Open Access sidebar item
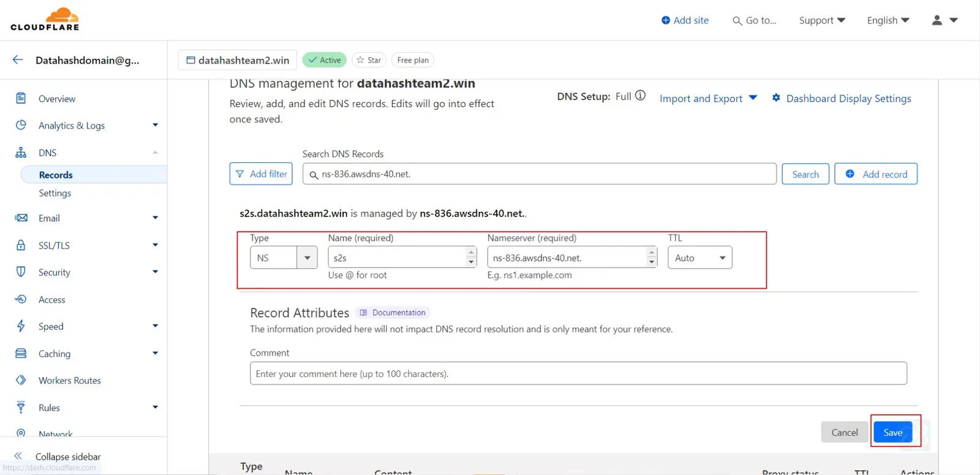This screenshot has width=980, height=475. pyautogui.click(x=51, y=299)
